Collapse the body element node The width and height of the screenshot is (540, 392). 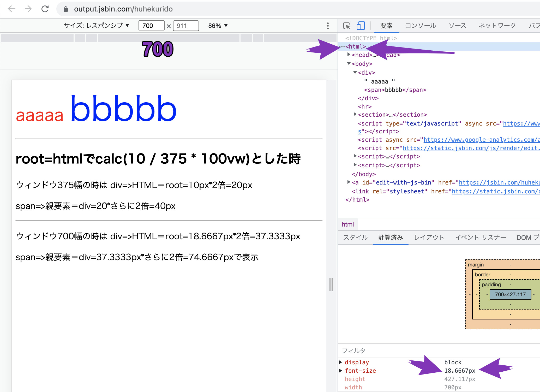coord(349,63)
